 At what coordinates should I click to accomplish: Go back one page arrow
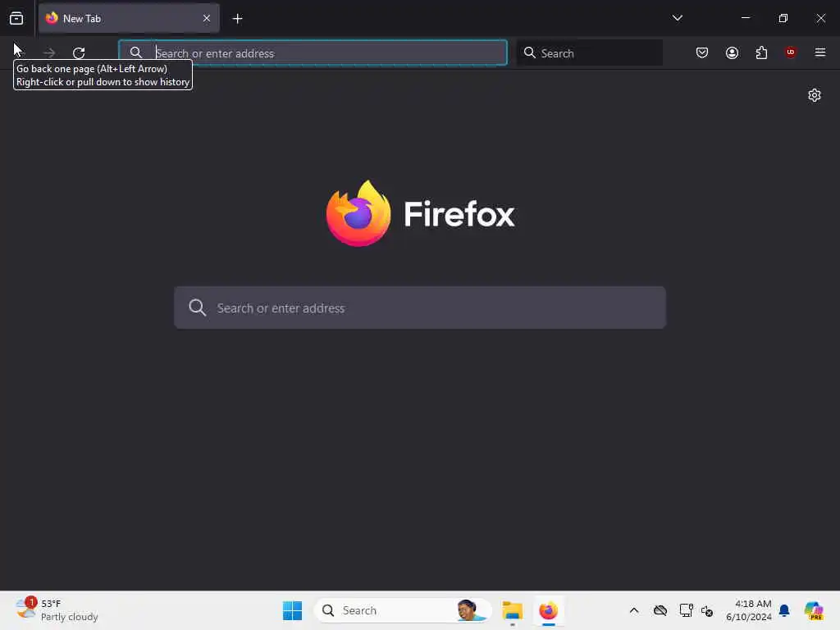20,52
